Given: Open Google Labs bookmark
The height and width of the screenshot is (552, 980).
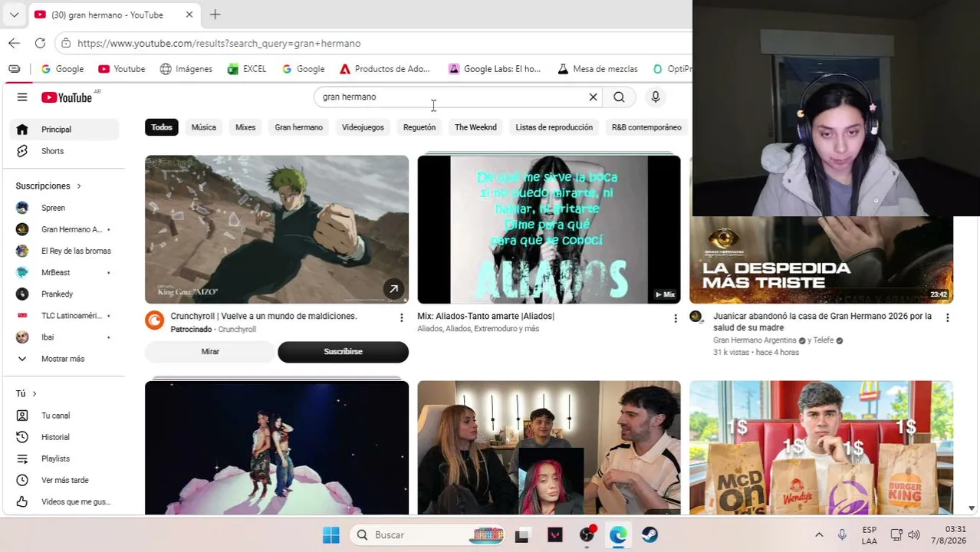Looking at the screenshot, I should (495, 69).
